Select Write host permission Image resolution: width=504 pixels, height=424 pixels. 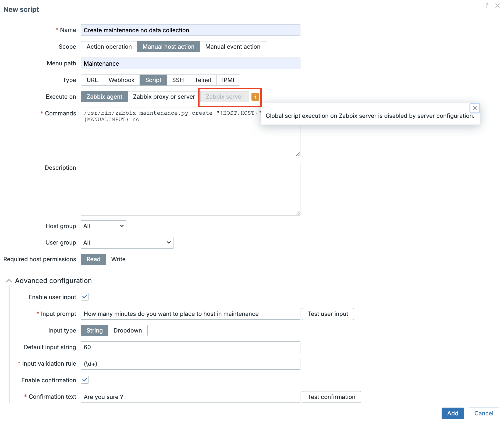[118, 259]
